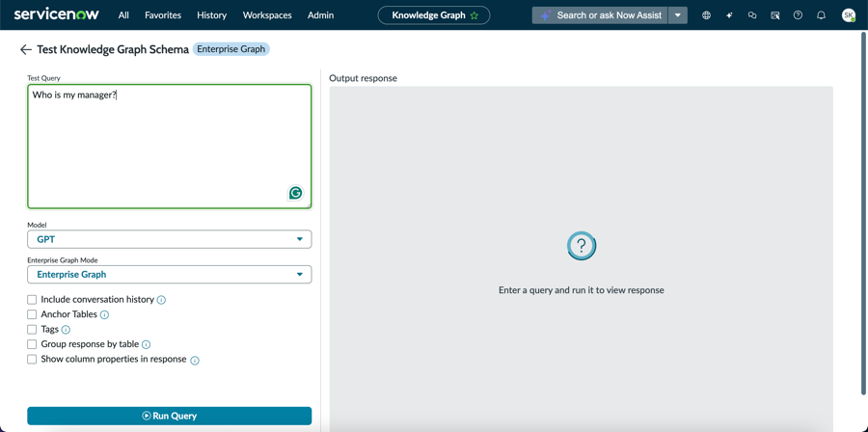Click info icon beside Show column properties

195,360
